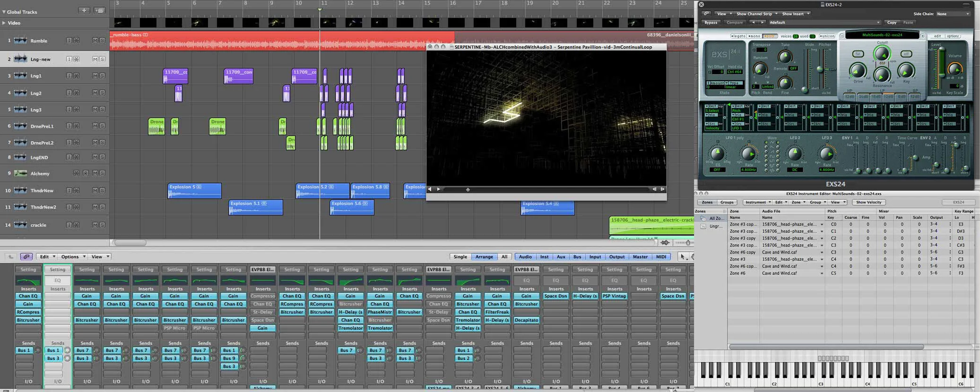Click the Tune knob in EXS24
The image size is (980, 392).
[x=785, y=57]
